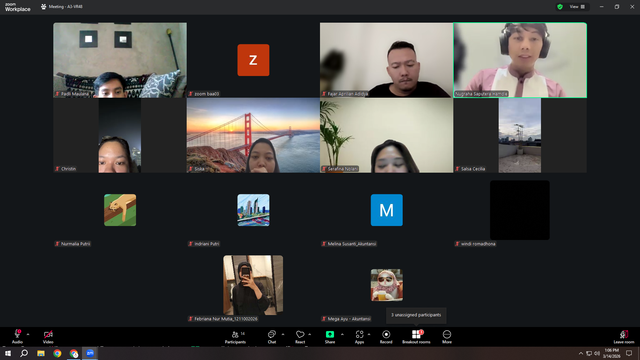640x360 pixels.
Task: Click Melina Susanti M avatar
Action: tap(387, 210)
